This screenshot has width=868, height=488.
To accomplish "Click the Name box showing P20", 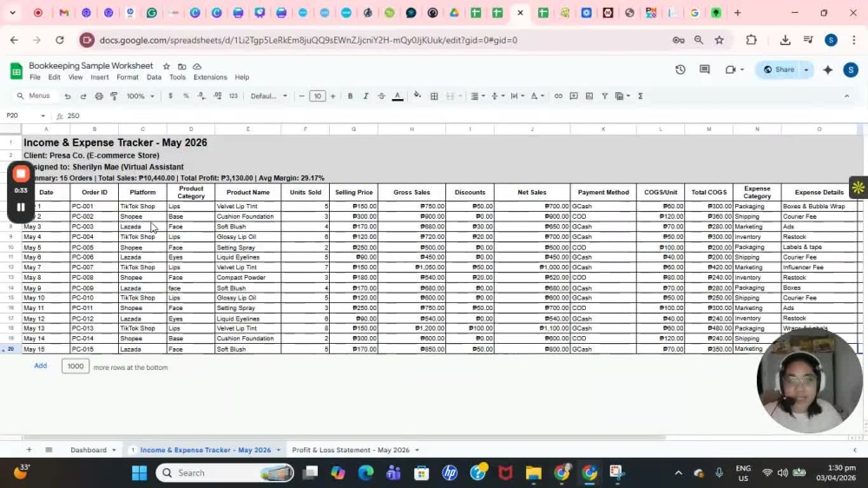I will pyautogui.click(x=26, y=115).
